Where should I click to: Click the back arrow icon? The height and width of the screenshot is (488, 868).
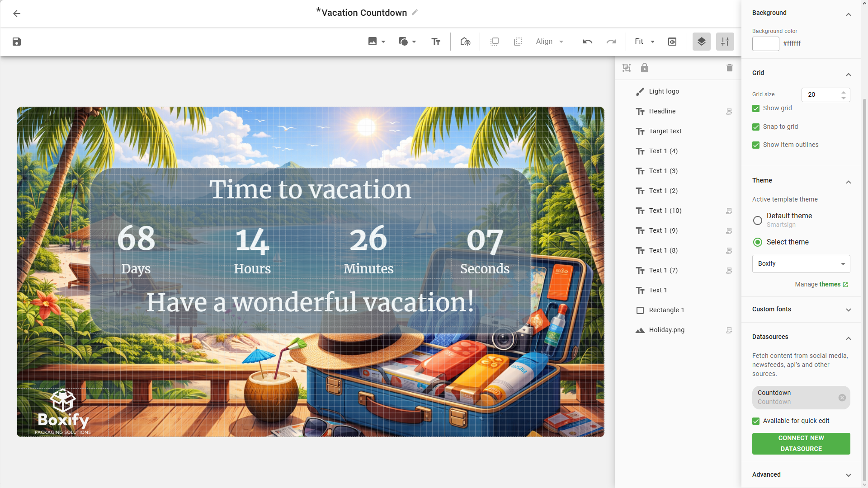tap(17, 14)
